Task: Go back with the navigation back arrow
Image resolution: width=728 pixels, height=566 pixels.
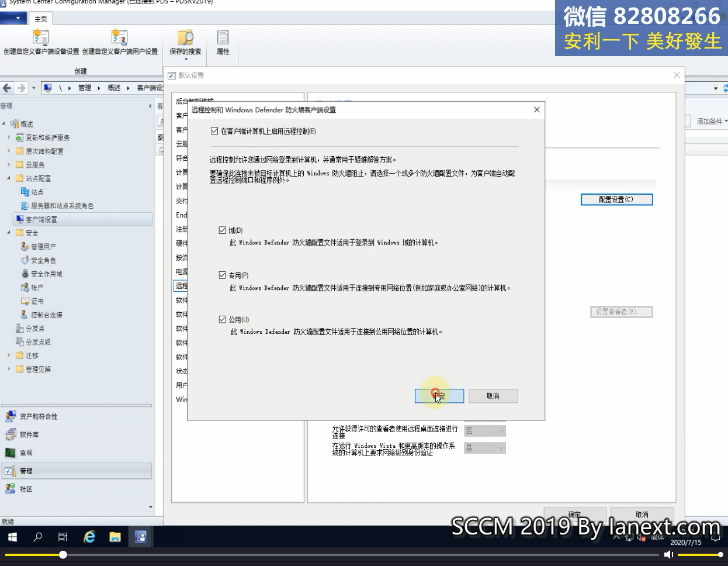Action: (x=8, y=88)
